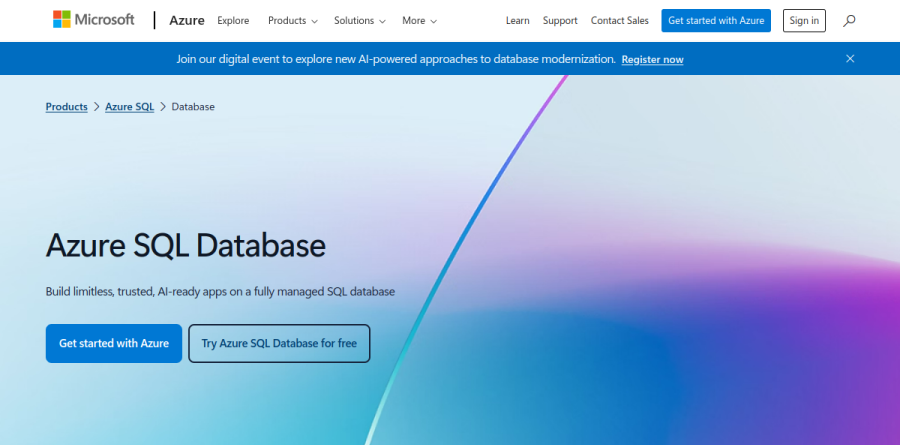Open the Support link

560,21
